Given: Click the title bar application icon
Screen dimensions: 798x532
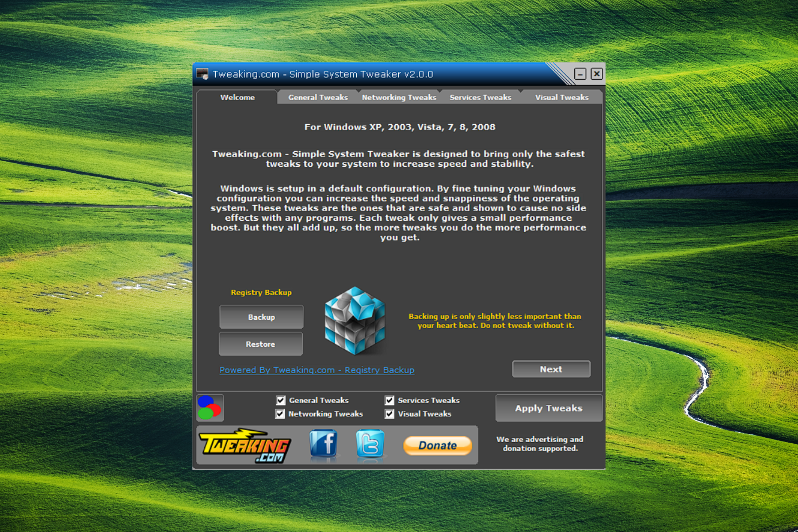Looking at the screenshot, I should (x=202, y=74).
